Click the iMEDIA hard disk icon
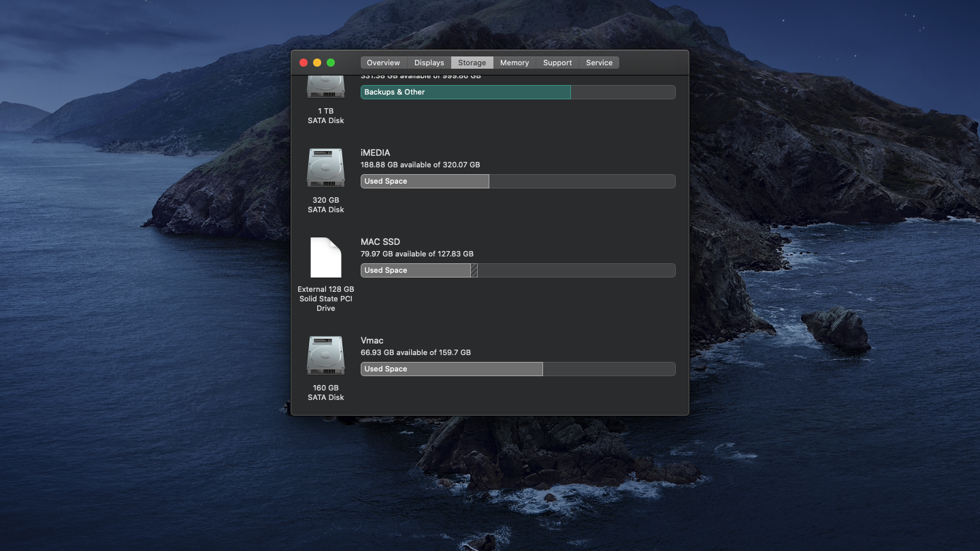This screenshot has width=980, height=551. [x=325, y=168]
